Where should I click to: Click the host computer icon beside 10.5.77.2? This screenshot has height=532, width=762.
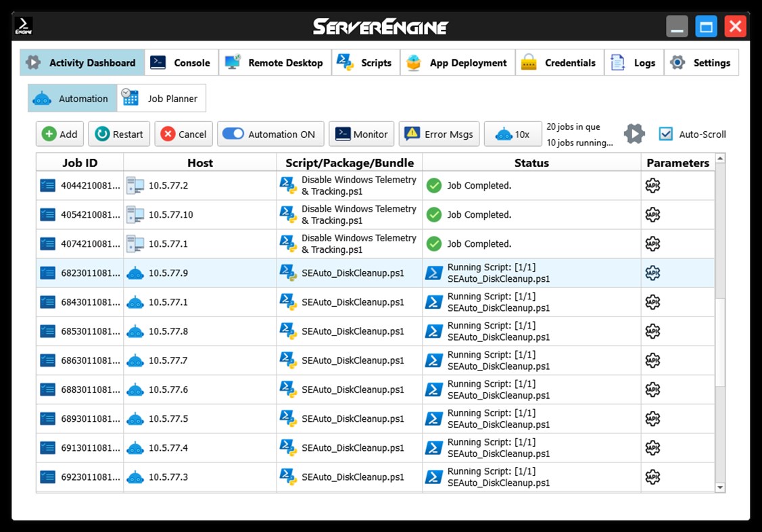click(135, 185)
